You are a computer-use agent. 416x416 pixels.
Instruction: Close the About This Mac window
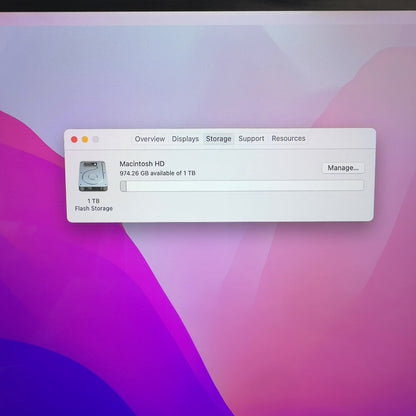74,139
